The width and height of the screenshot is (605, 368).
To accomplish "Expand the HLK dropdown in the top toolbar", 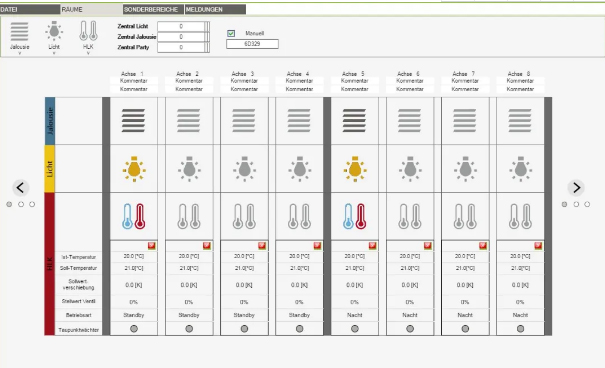I will (88, 53).
